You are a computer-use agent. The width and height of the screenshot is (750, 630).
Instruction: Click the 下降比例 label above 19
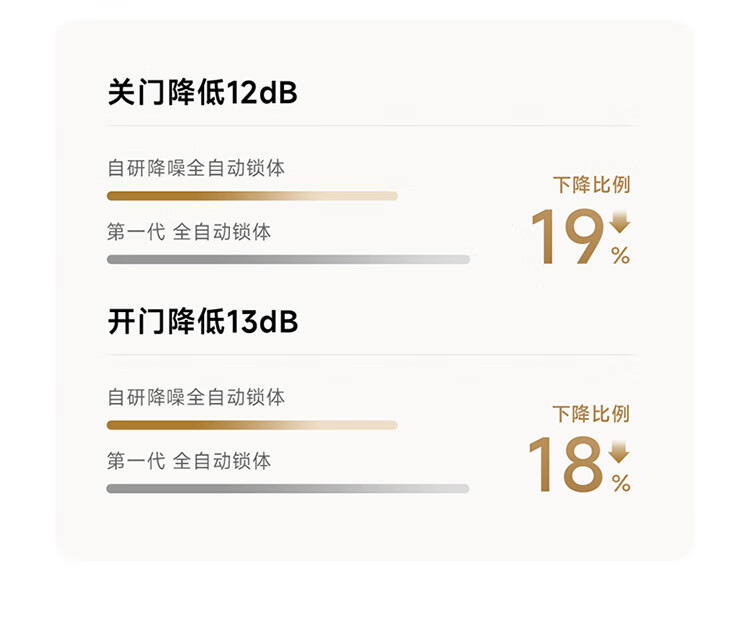click(x=591, y=185)
